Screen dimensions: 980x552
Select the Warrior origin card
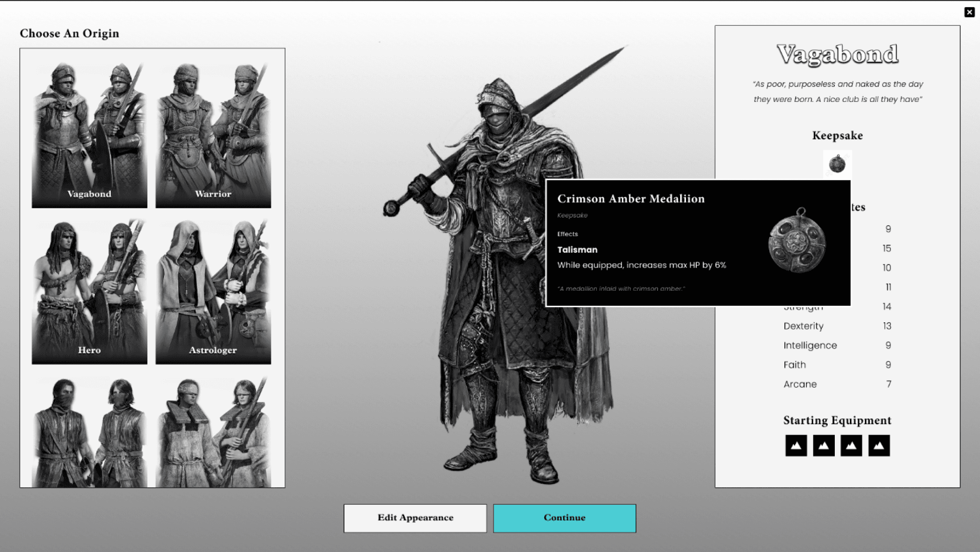tap(213, 134)
